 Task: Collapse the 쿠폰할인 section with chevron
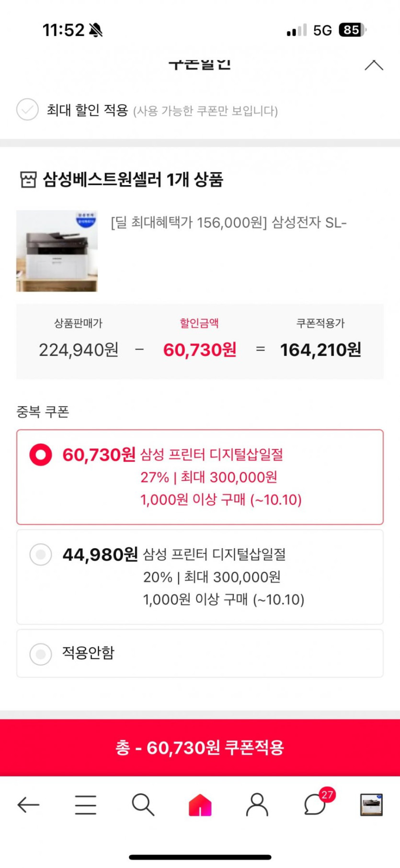(374, 66)
